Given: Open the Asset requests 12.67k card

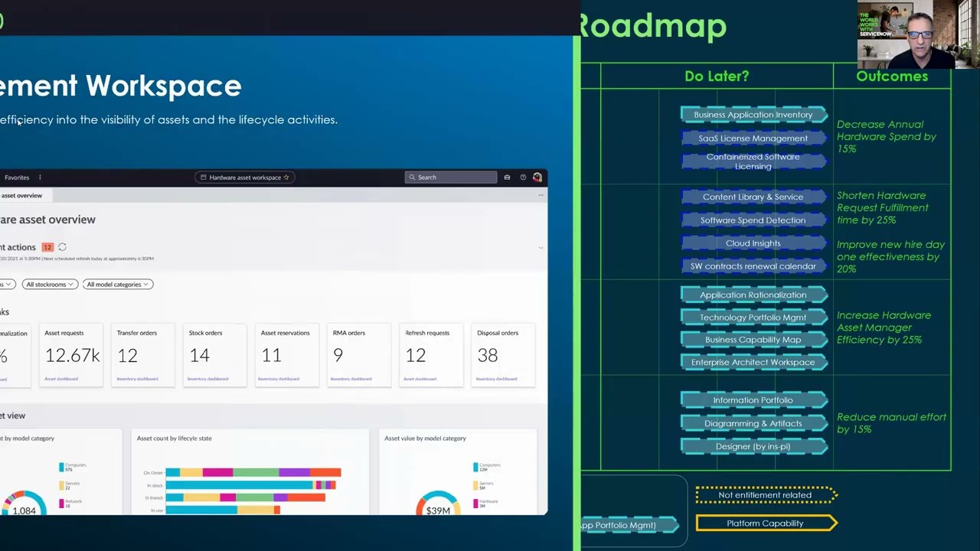Looking at the screenshot, I should coord(70,354).
